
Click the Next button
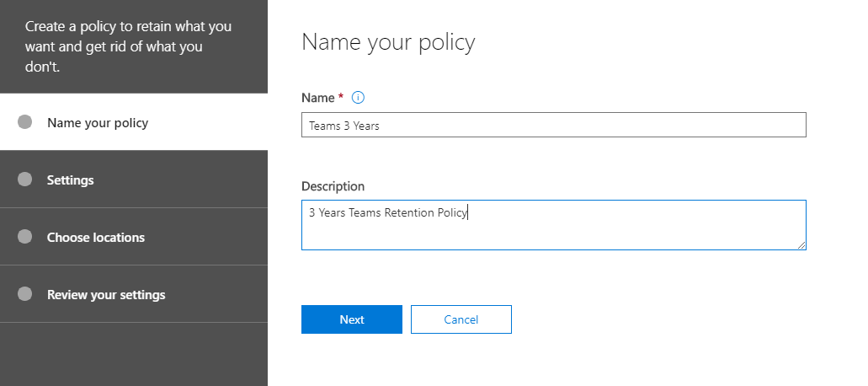coord(352,319)
